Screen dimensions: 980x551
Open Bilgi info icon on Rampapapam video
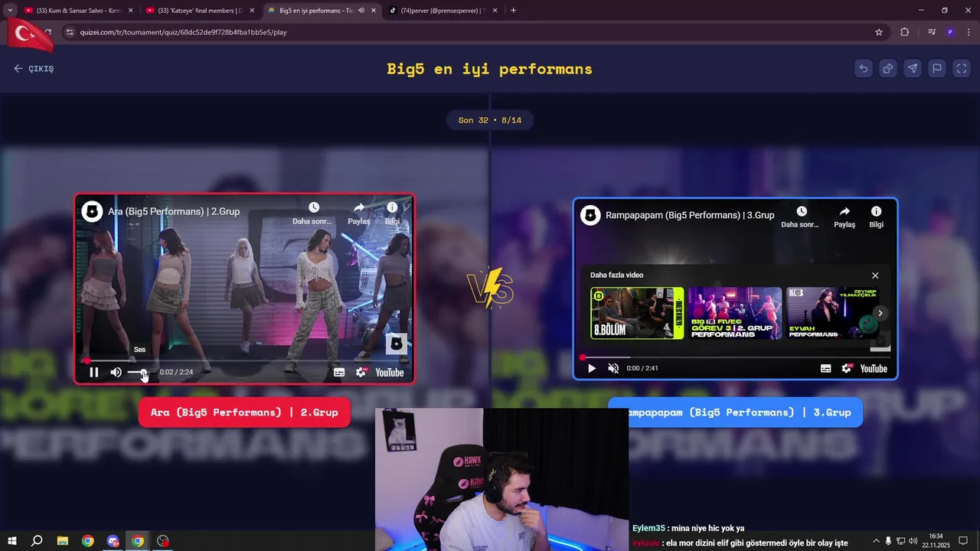tap(876, 212)
